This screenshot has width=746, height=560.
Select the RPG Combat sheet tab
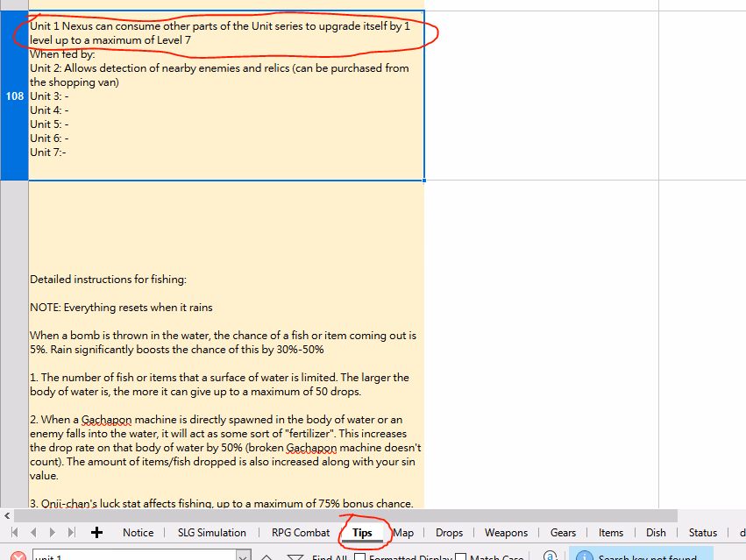[301, 532]
